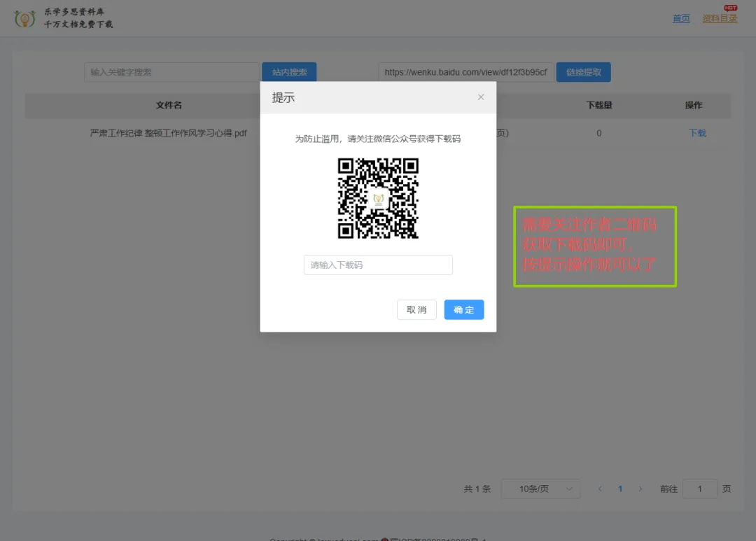Click the 下载量 column header
The width and height of the screenshot is (756, 541).
tap(598, 105)
